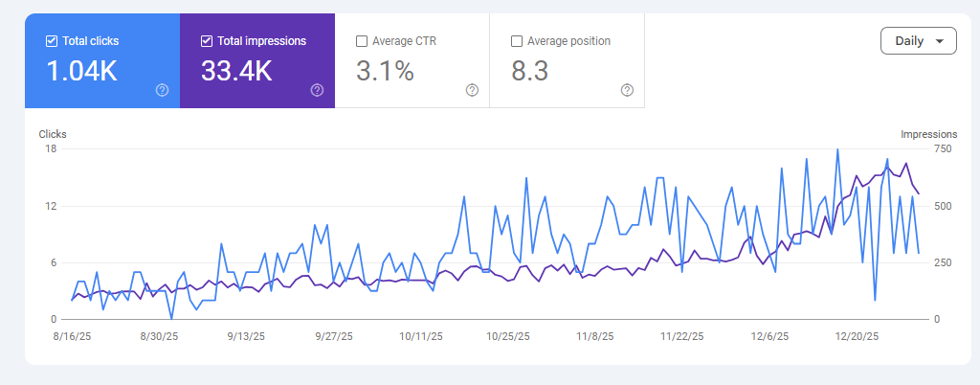
Task: Open help icon on Total clicks card
Action: pyautogui.click(x=162, y=90)
